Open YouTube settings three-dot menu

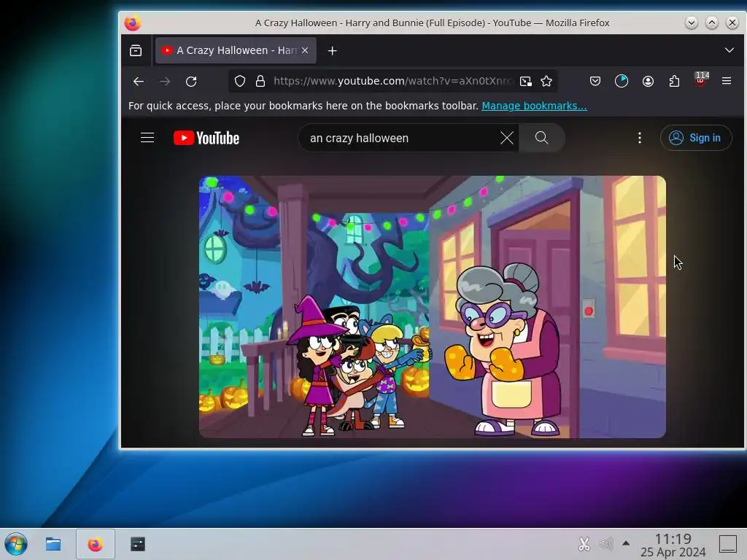640,138
